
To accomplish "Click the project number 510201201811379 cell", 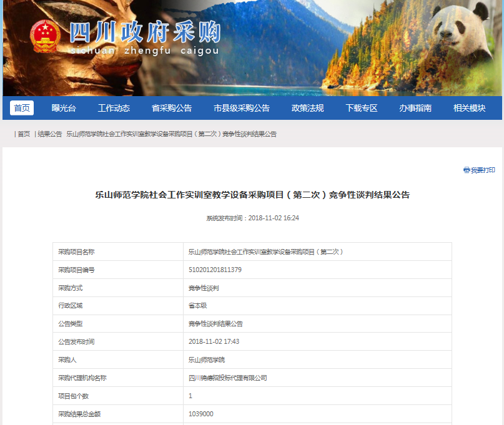I will [215, 270].
